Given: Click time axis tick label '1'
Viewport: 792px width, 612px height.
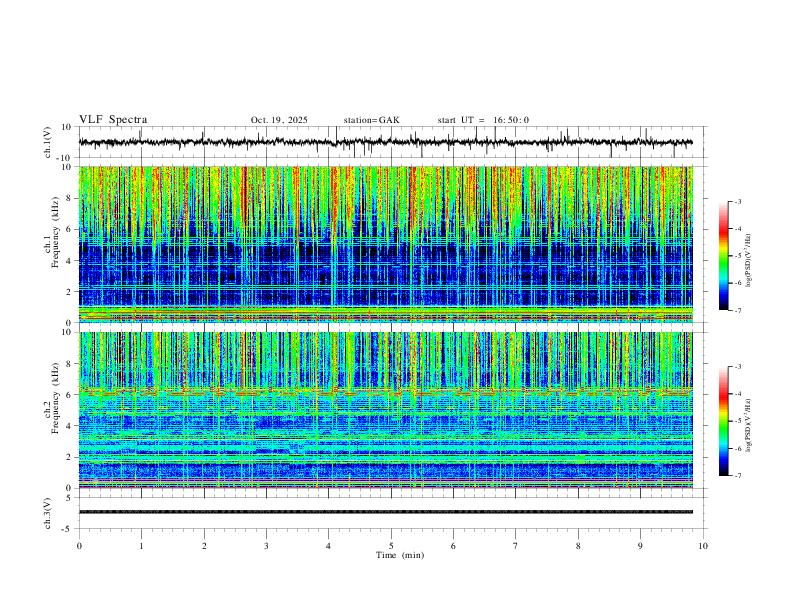Looking at the screenshot, I should point(141,546).
